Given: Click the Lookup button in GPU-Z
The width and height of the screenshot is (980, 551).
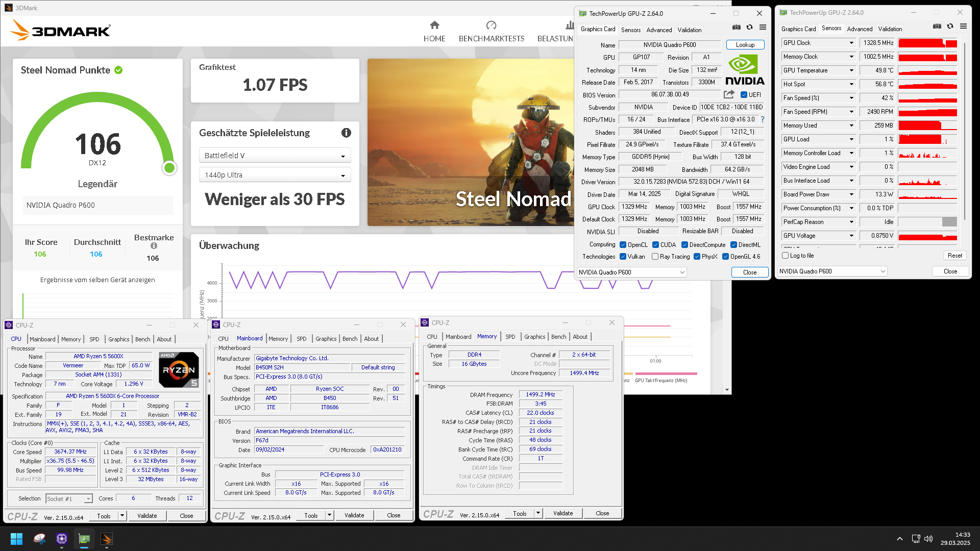Looking at the screenshot, I should click(x=745, y=45).
